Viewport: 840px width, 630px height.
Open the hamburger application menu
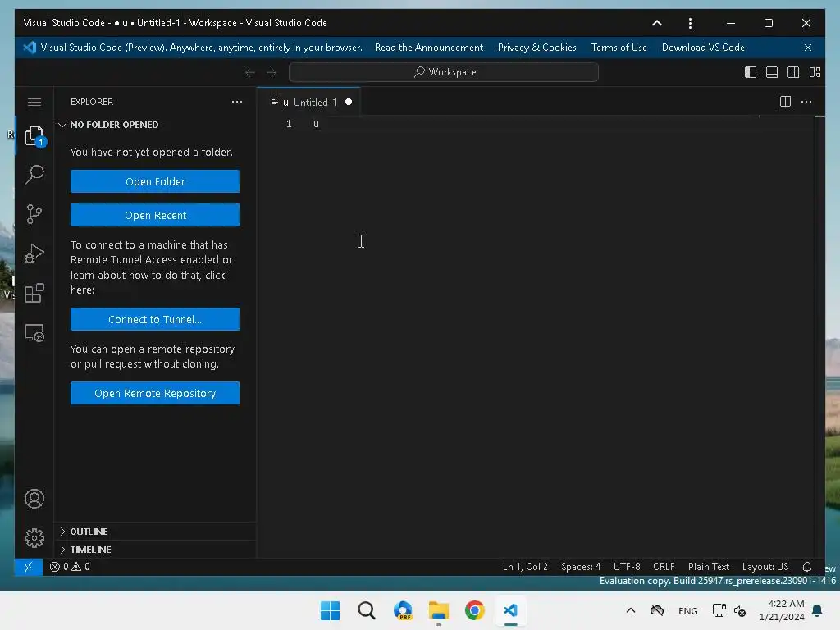pos(34,102)
